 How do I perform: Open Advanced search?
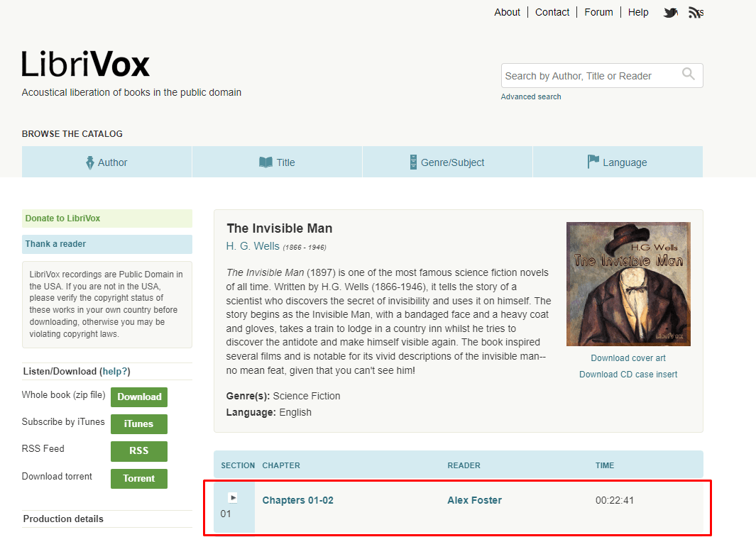pyautogui.click(x=531, y=96)
